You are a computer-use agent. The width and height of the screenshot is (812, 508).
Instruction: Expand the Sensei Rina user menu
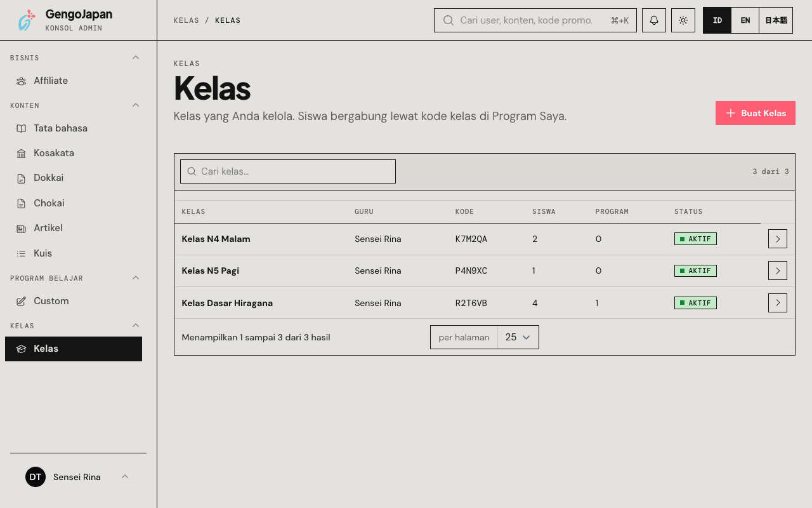click(125, 477)
